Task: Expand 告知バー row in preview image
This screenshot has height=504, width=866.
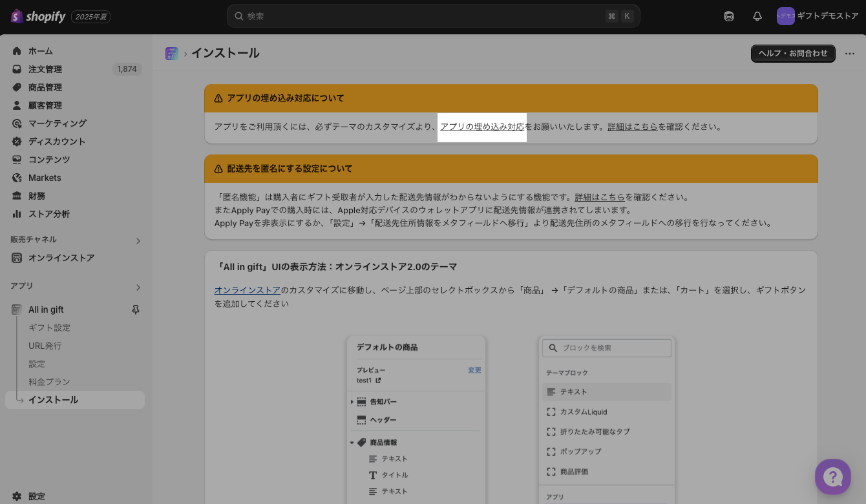Action: [x=352, y=402]
